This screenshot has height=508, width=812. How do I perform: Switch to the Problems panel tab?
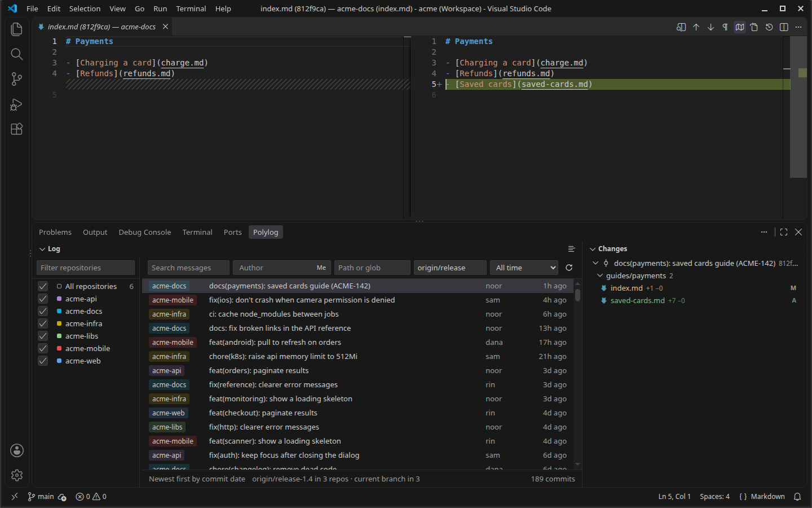(x=55, y=232)
